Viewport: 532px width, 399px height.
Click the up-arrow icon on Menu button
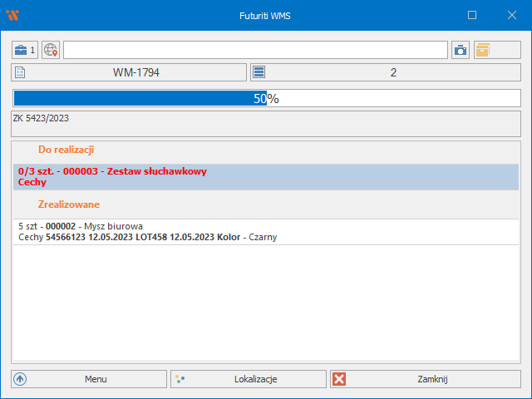click(x=21, y=379)
